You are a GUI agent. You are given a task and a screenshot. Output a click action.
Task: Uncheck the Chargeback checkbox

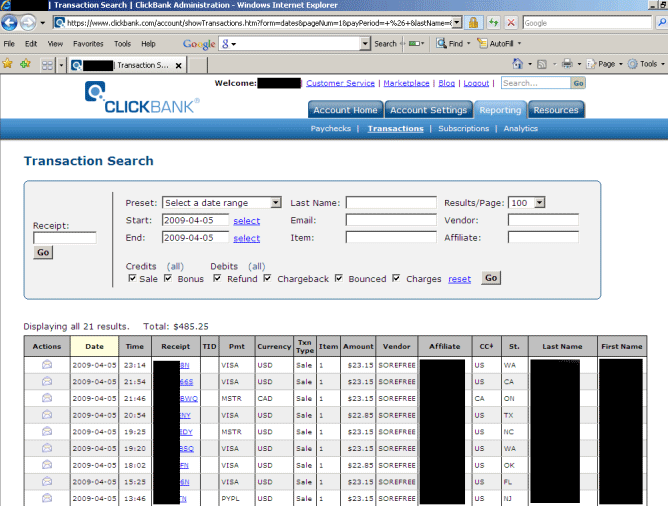click(268, 278)
